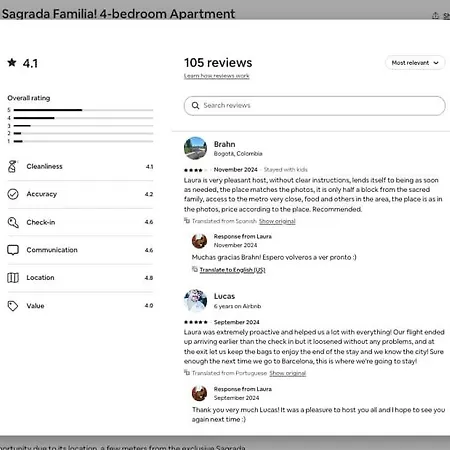Open the Most relevant sort dropdown
450x450 pixels.
(x=415, y=63)
